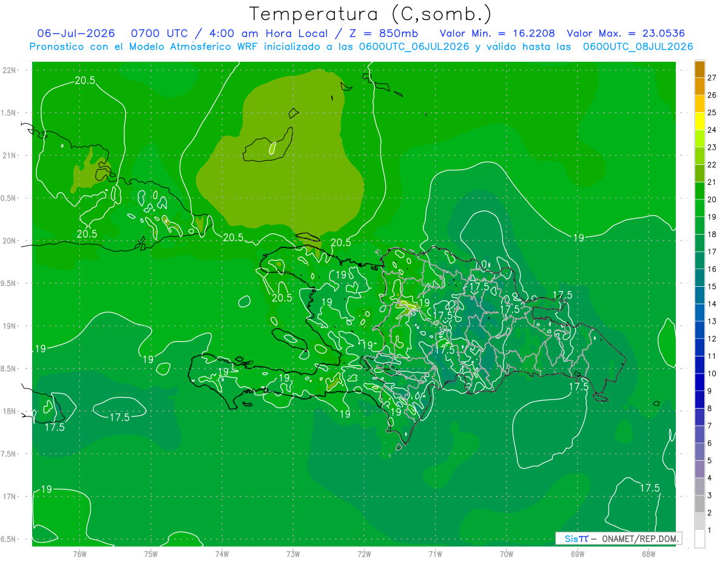Click the '0600UTC_08JUL2026' validity text

tap(638, 47)
